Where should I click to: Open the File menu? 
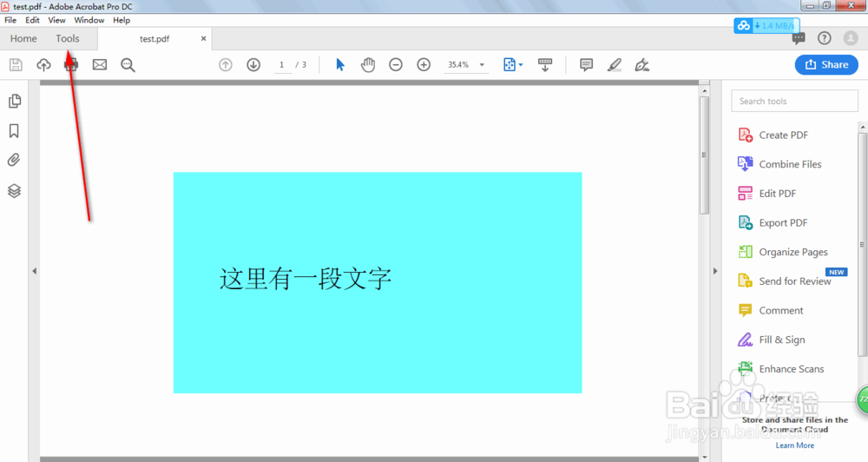coord(10,20)
